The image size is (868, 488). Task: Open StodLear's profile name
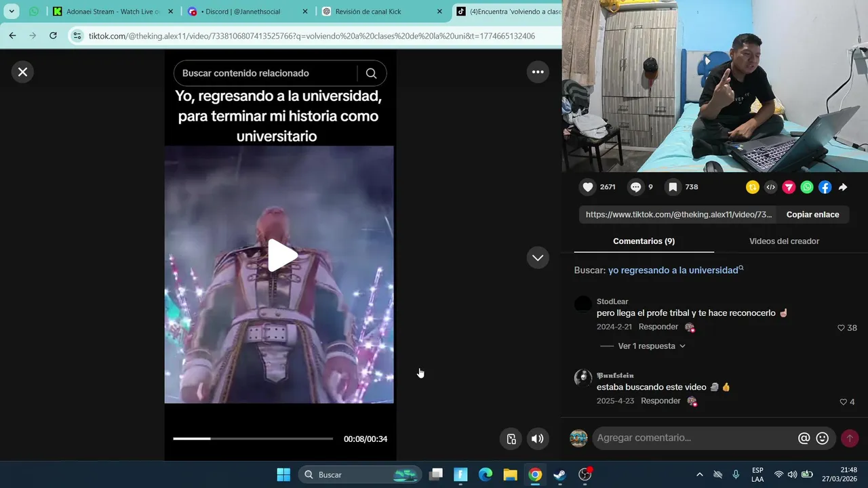(612, 302)
